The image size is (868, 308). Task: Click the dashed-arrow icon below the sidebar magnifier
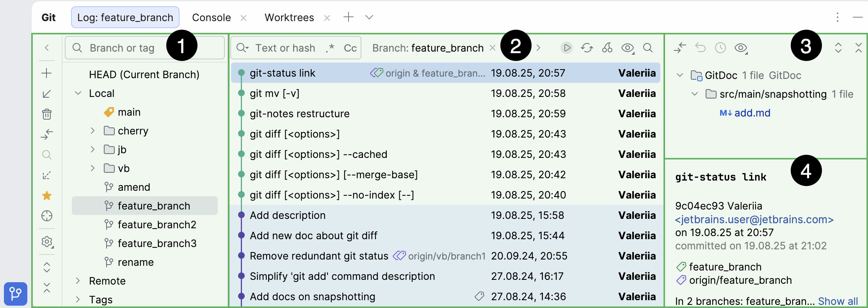[x=47, y=175]
